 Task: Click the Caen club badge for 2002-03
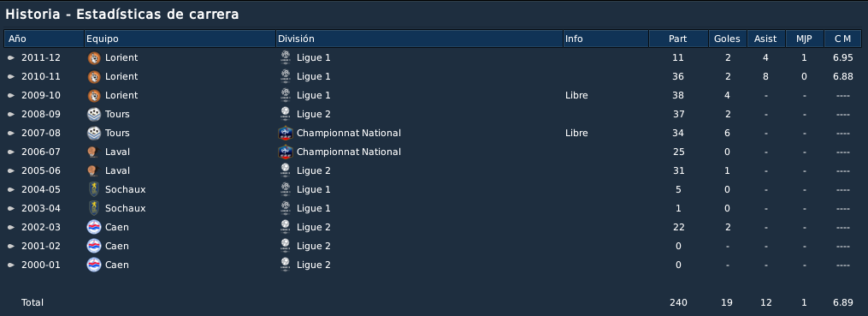[x=94, y=227]
